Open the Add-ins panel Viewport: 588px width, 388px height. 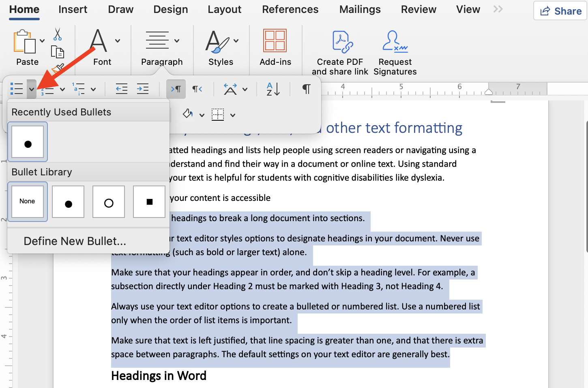(x=275, y=41)
